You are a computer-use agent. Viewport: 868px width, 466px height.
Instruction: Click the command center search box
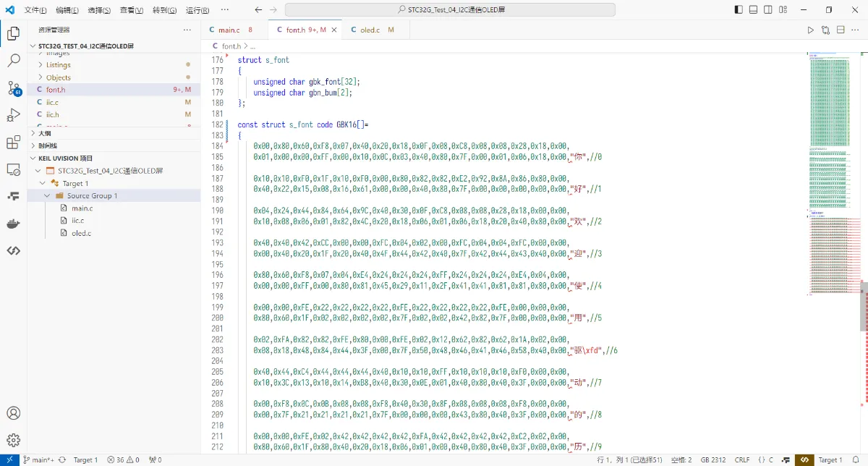[450, 10]
